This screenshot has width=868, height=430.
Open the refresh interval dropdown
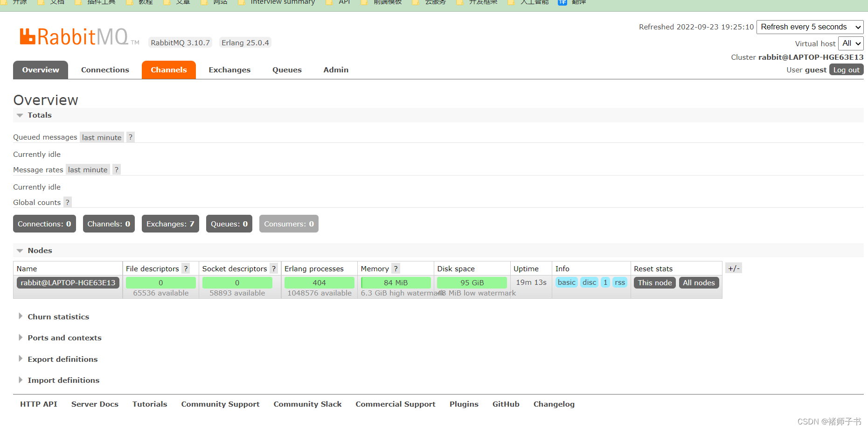coord(810,27)
